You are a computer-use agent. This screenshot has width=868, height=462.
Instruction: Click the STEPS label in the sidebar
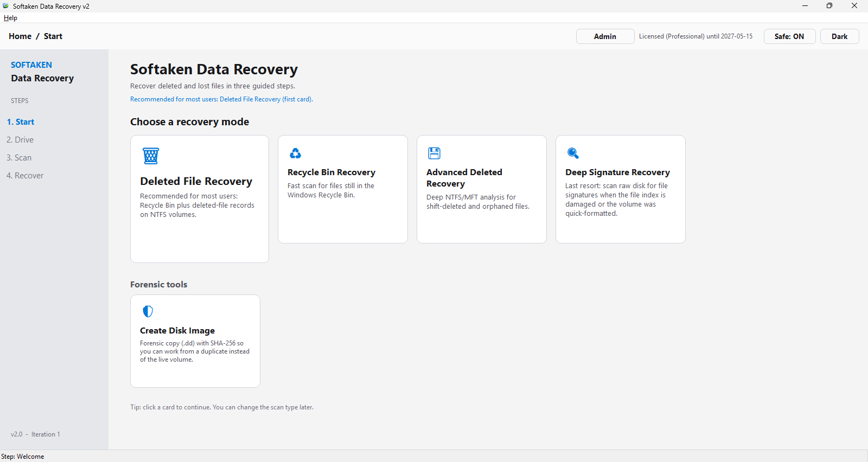pyautogui.click(x=20, y=101)
